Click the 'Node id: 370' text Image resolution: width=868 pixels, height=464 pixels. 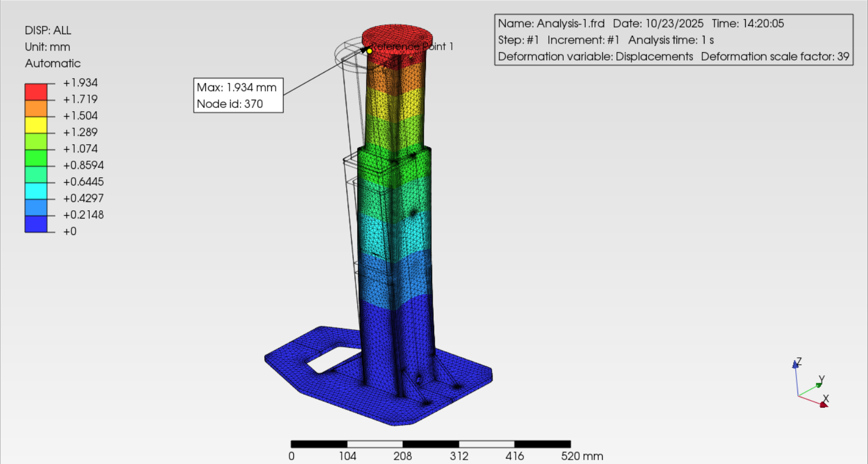click(230, 104)
